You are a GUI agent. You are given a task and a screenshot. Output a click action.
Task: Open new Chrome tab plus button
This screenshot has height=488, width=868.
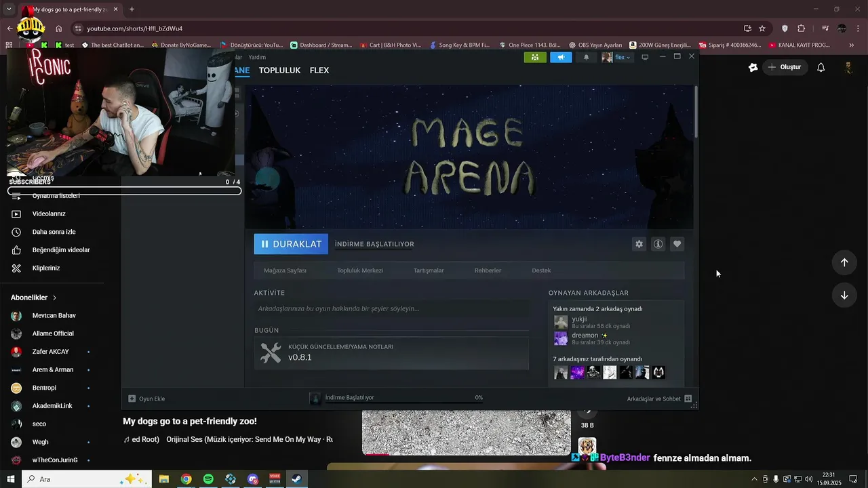pos(132,9)
